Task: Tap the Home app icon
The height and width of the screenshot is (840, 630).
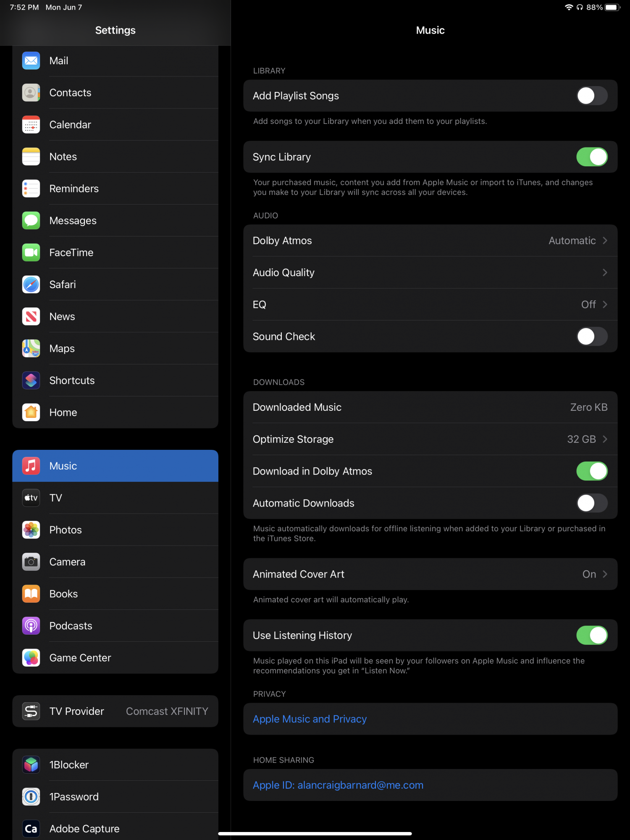Action: tap(31, 412)
